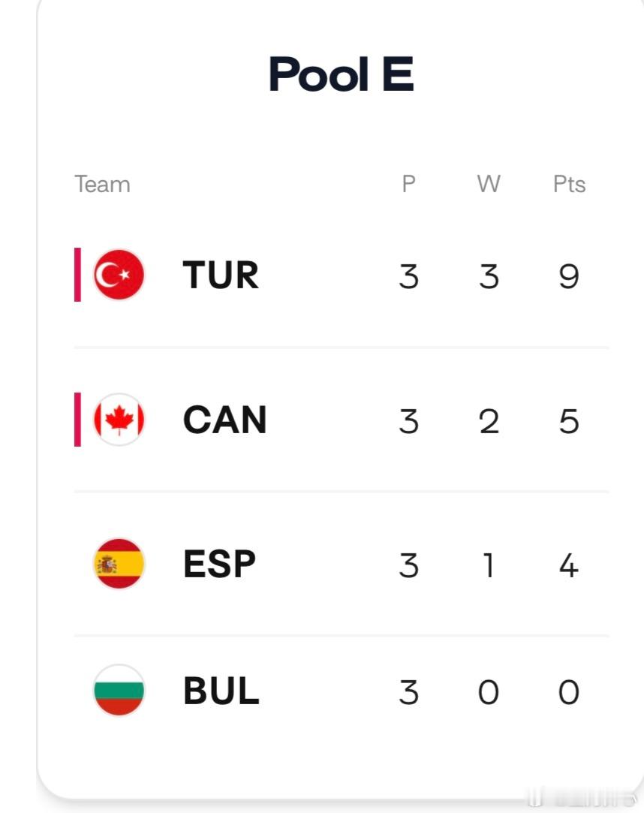Click Turkey's points value 9
Viewport: 644px width, 813px height.
point(569,276)
